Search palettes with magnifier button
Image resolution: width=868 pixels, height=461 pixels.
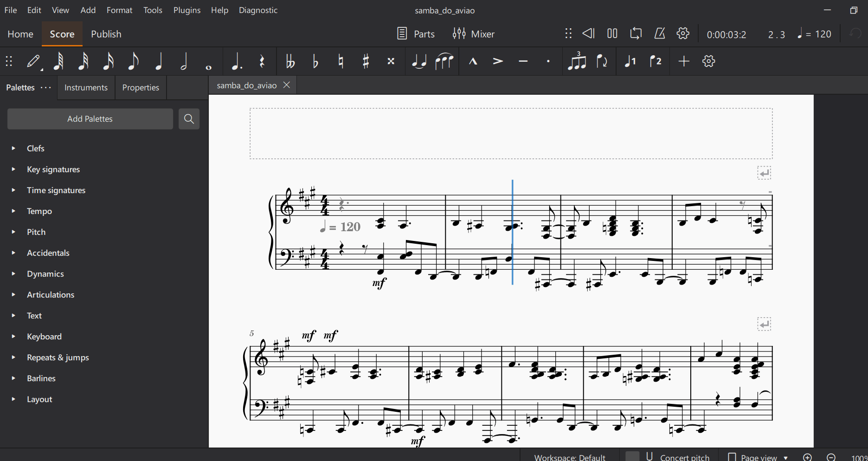coord(189,119)
